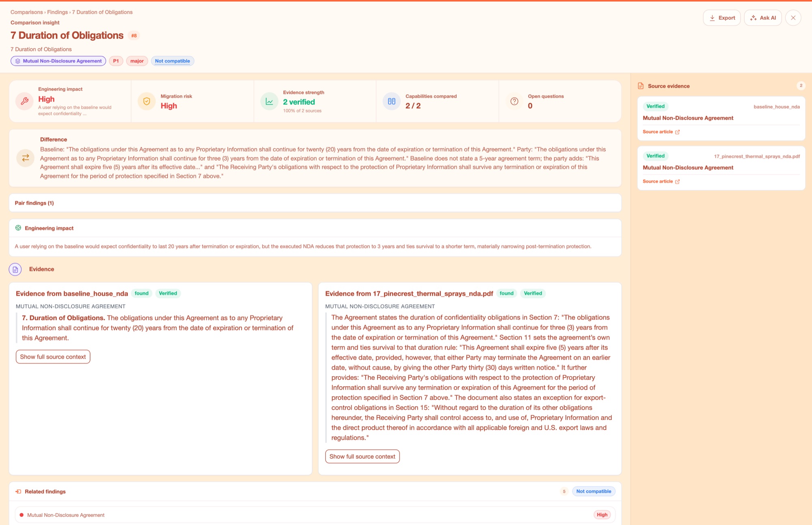Click the external link icon beside the 17_pinecrest_thermal_sprays_nda.pdf Source article

pos(677,181)
